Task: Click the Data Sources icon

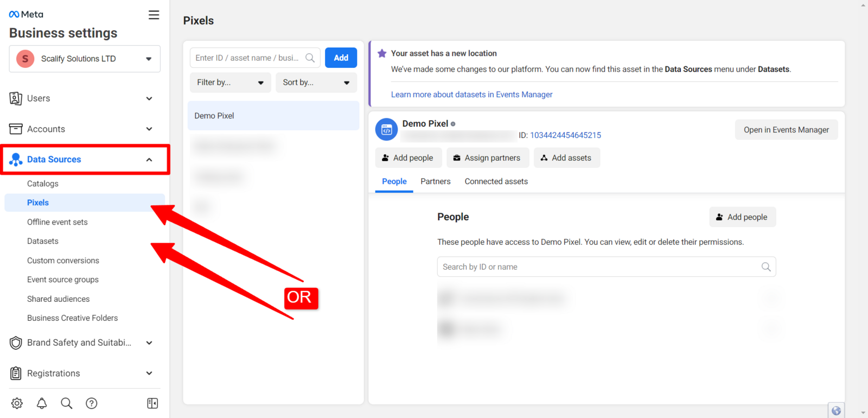Action: point(16,160)
